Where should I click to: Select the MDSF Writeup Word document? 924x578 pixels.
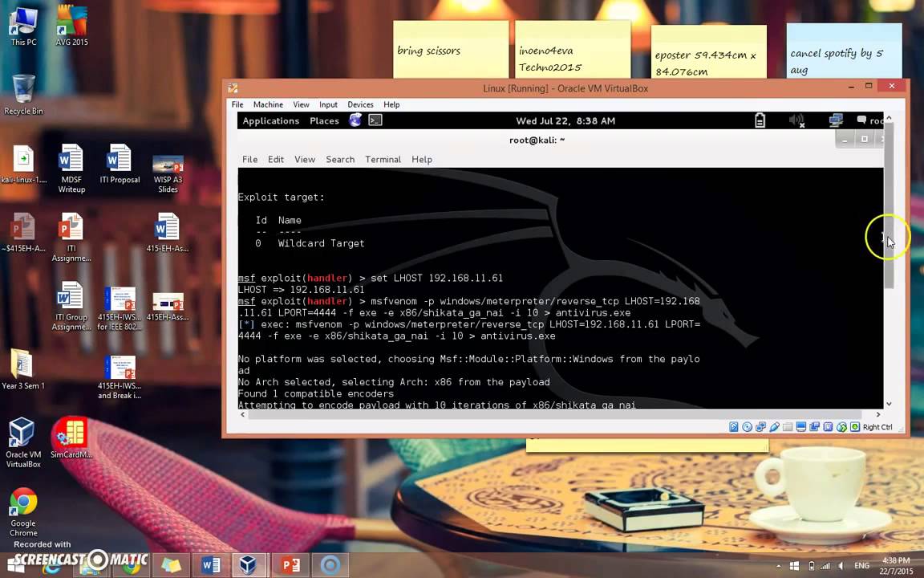pyautogui.click(x=71, y=169)
